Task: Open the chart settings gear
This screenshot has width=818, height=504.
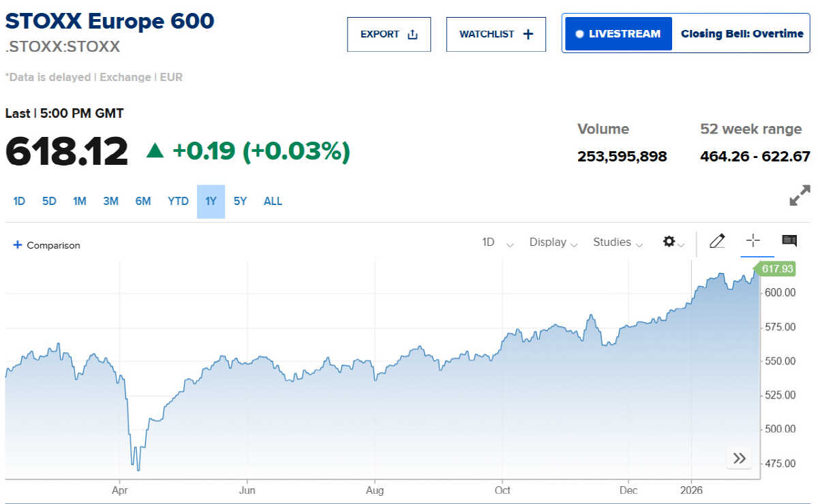Action: click(x=669, y=242)
